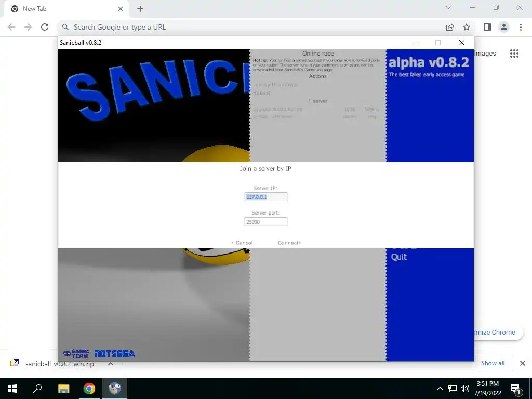Close the Sanicball v0.8.2 window
This screenshot has height=399, width=532.
(x=462, y=43)
